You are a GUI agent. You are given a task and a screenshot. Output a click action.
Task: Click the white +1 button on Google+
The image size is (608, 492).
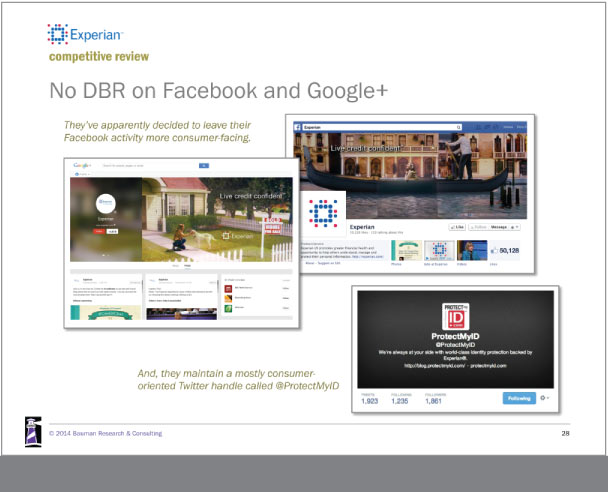(x=112, y=231)
